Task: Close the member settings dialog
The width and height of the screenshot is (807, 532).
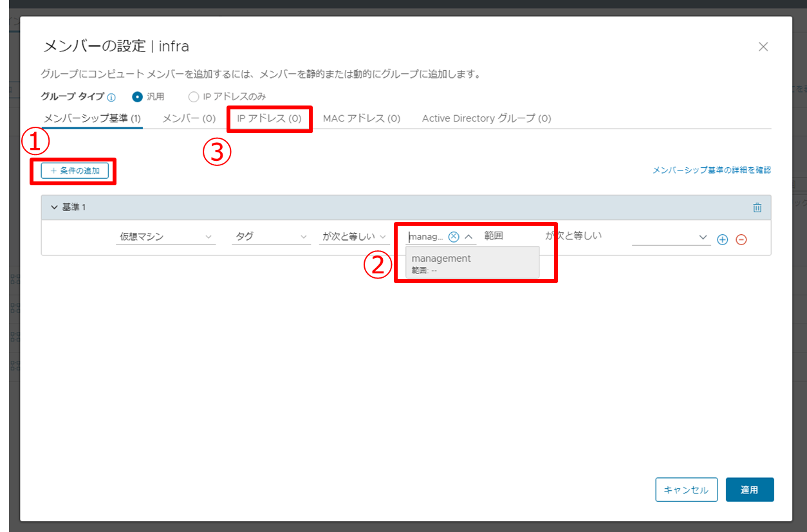Action: (x=763, y=46)
